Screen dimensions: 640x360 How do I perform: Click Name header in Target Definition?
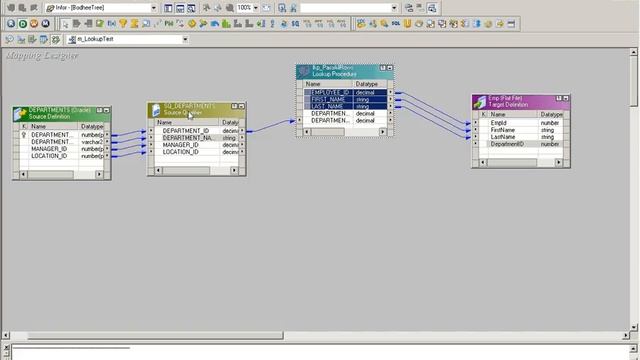(x=513, y=115)
